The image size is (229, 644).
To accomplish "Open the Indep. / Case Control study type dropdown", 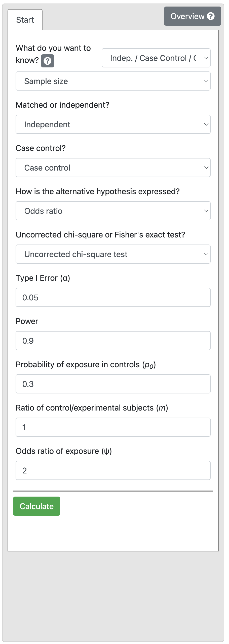I will (156, 58).
